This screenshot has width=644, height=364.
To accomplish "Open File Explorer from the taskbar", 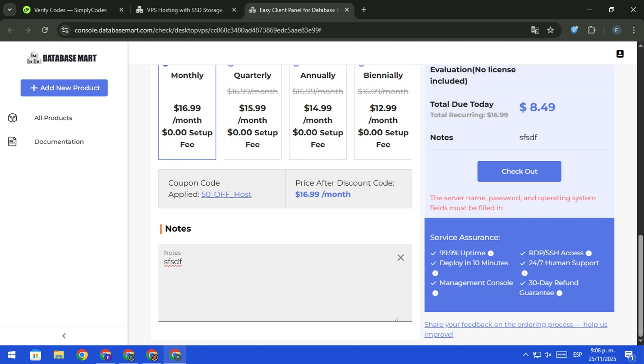I will [x=59, y=355].
